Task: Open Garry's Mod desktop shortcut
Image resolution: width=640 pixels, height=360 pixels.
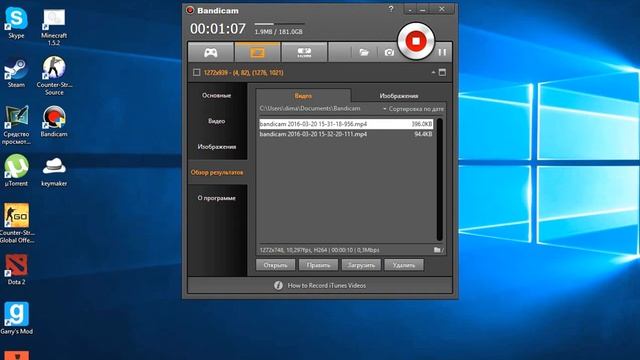Action: click(x=16, y=318)
